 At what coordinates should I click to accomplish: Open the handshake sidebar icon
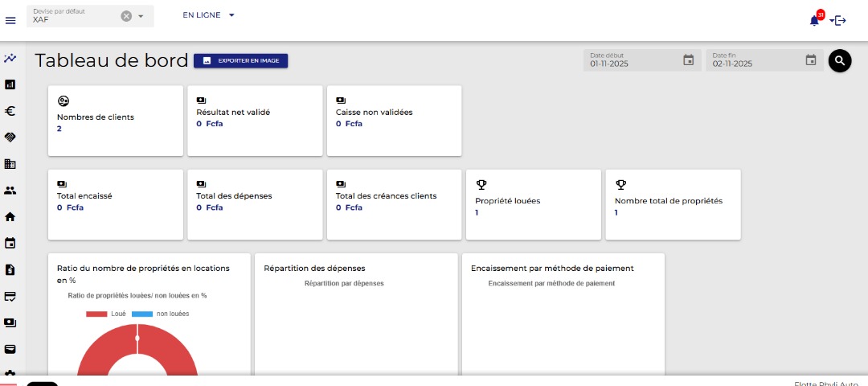point(10,137)
